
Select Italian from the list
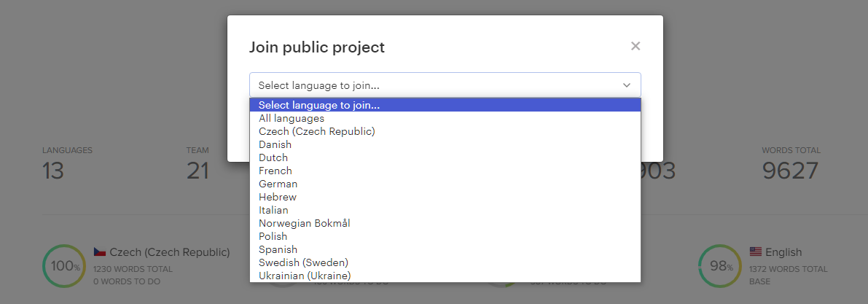[x=273, y=210]
